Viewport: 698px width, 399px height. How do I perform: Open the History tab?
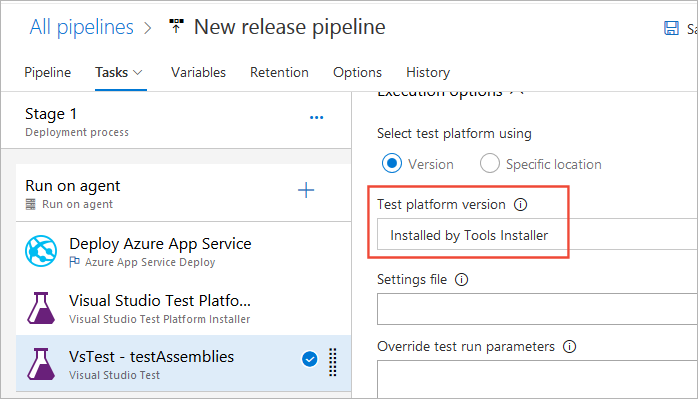[428, 72]
